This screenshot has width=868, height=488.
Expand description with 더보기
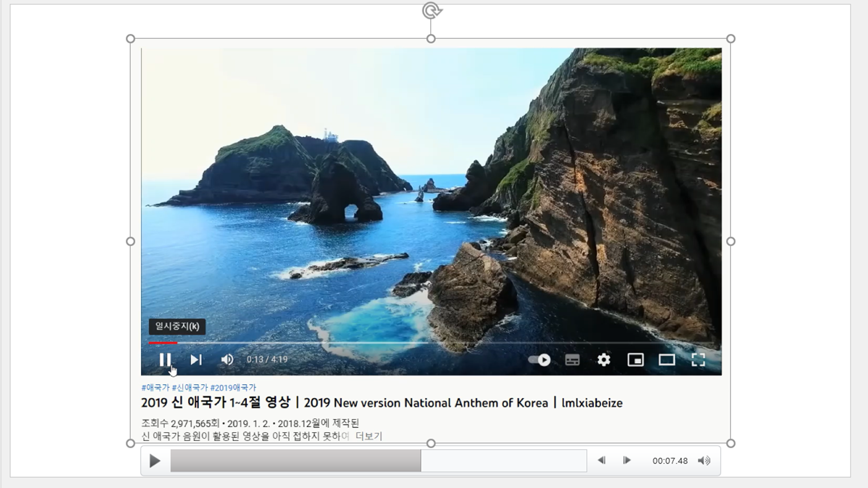(369, 436)
